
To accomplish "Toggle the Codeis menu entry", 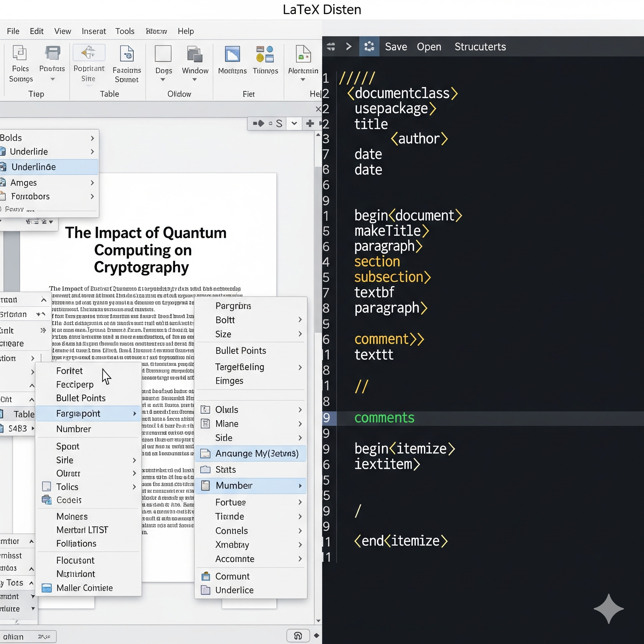I will click(x=69, y=500).
